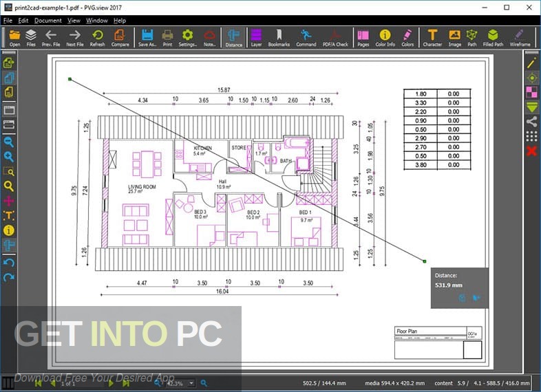Activate the Distance measuring tool

pyautogui.click(x=233, y=37)
